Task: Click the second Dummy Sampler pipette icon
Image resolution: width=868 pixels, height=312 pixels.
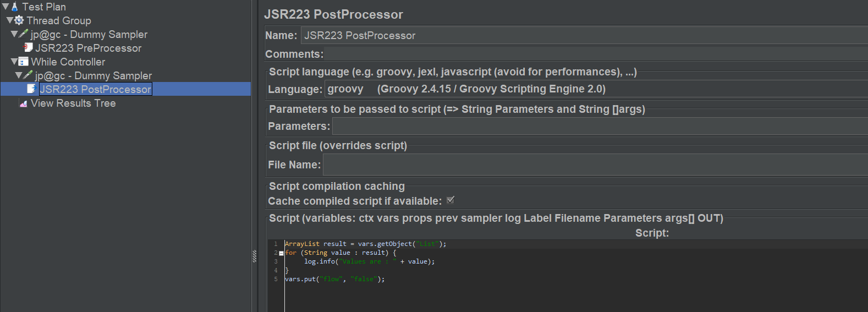Action: pos(28,75)
